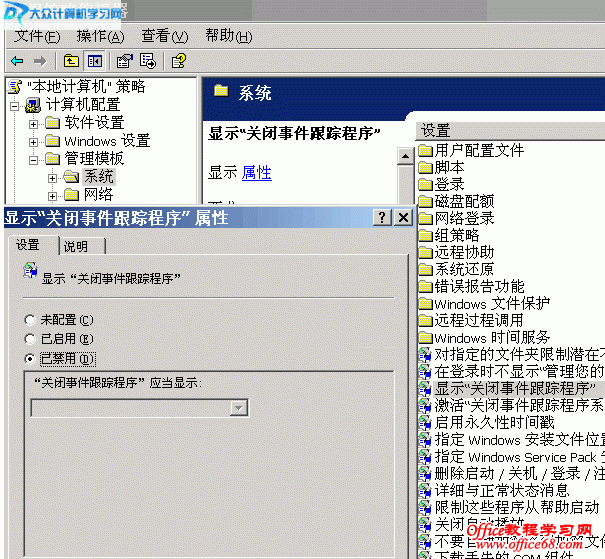Image resolution: width=605 pixels, height=559 pixels.
Task: Click the 用户配置文件 folder icon
Action: tap(426, 150)
